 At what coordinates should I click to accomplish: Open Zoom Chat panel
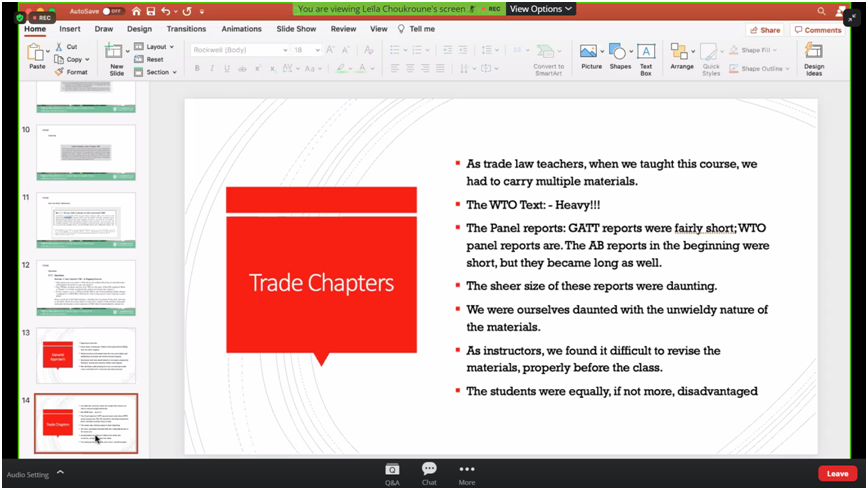click(429, 472)
